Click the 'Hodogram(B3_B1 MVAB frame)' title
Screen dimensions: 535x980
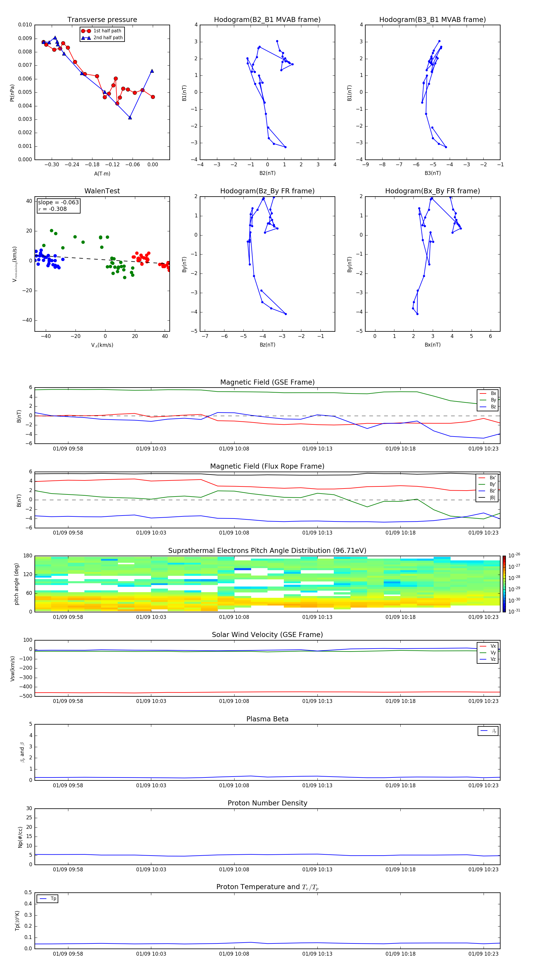[x=432, y=19]
